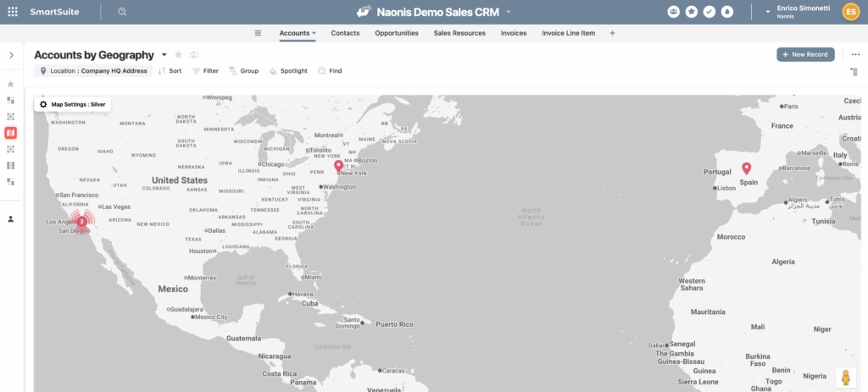Click the search icon in top bar
The image size is (868, 392).
tap(122, 12)
